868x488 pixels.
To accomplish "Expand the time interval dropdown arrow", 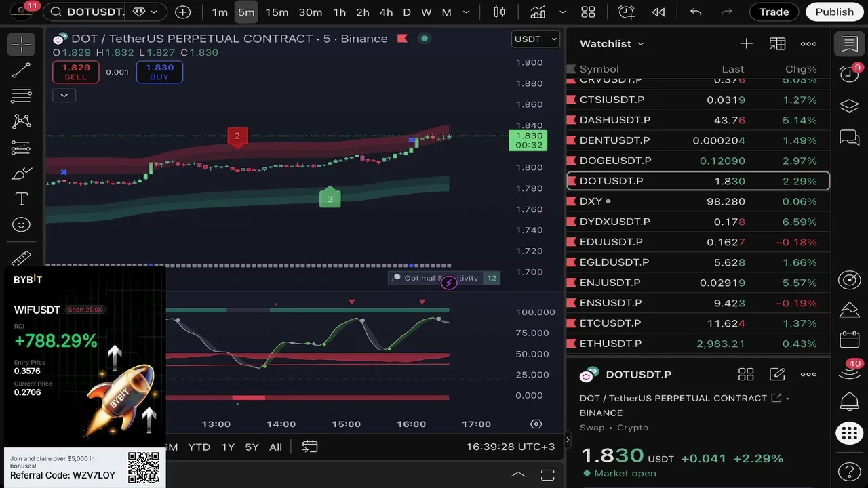I will coord(466,12).
